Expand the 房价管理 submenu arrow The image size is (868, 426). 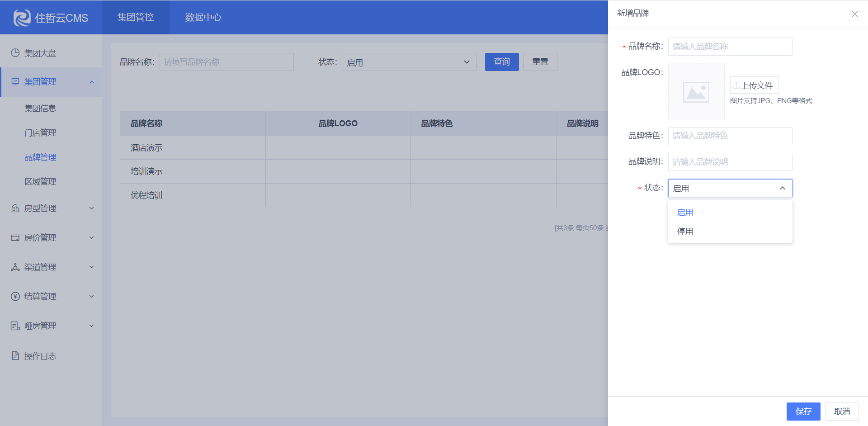click(x=92, y=237)
